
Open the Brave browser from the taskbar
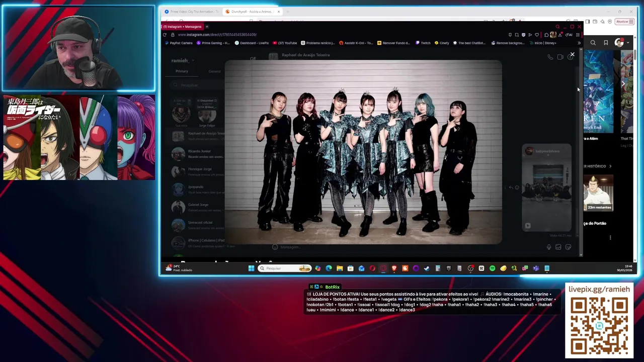[x=394, y=268]
